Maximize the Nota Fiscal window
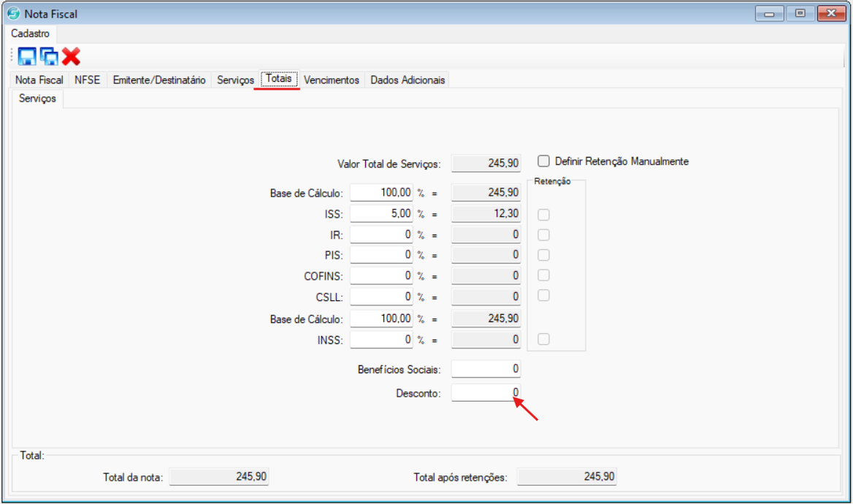Image resolution: width=853 pixels, height=504 pixels. pyautogui.click(x=800, y=13)
